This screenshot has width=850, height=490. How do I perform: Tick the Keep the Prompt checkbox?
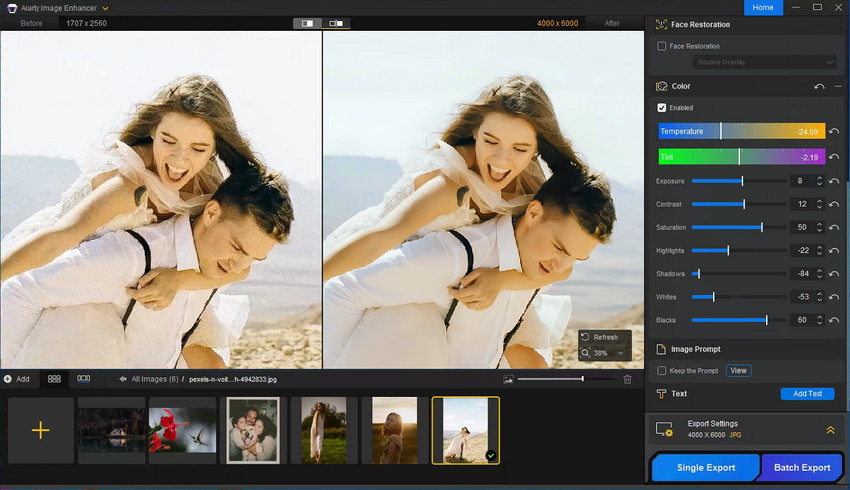tap(661, 371)
